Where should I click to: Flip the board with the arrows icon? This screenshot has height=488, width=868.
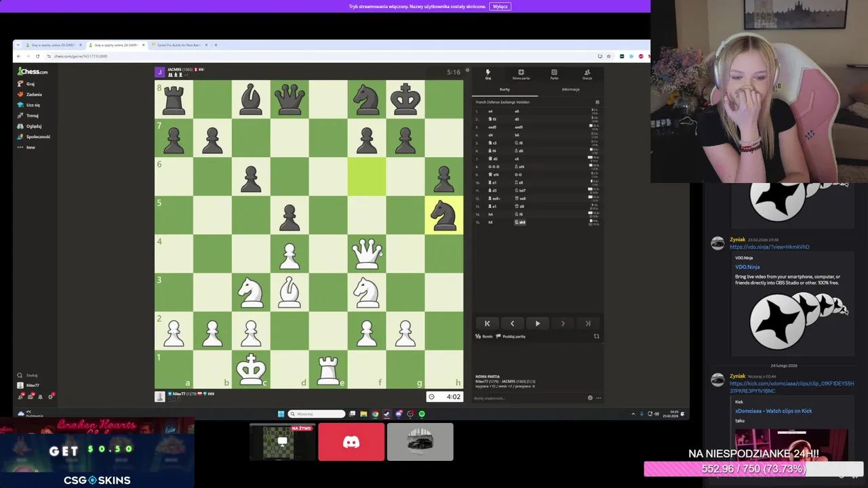(x=597, y=336)
